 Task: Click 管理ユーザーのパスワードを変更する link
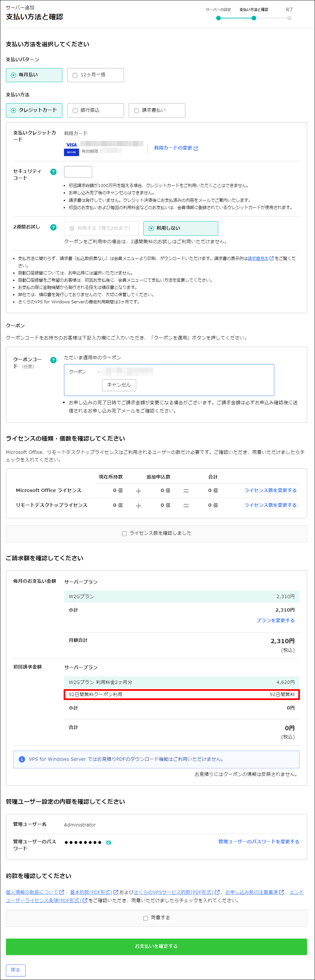click(258, 842)
